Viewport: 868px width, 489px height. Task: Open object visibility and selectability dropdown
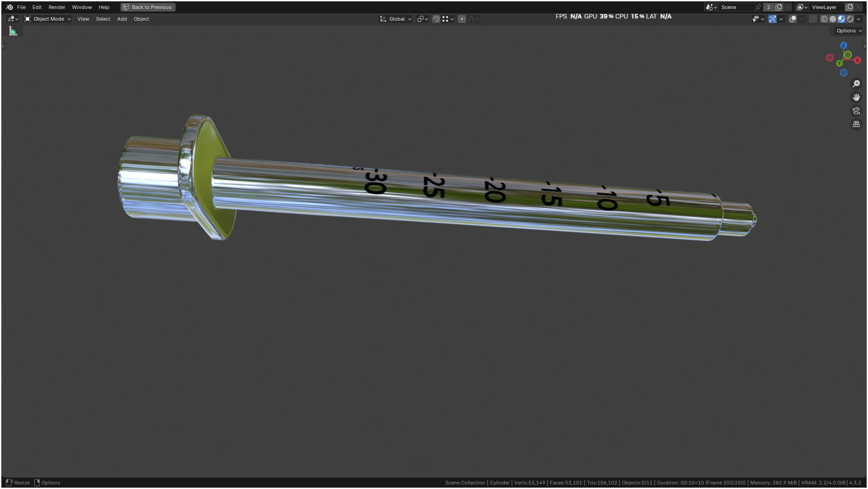758,19
